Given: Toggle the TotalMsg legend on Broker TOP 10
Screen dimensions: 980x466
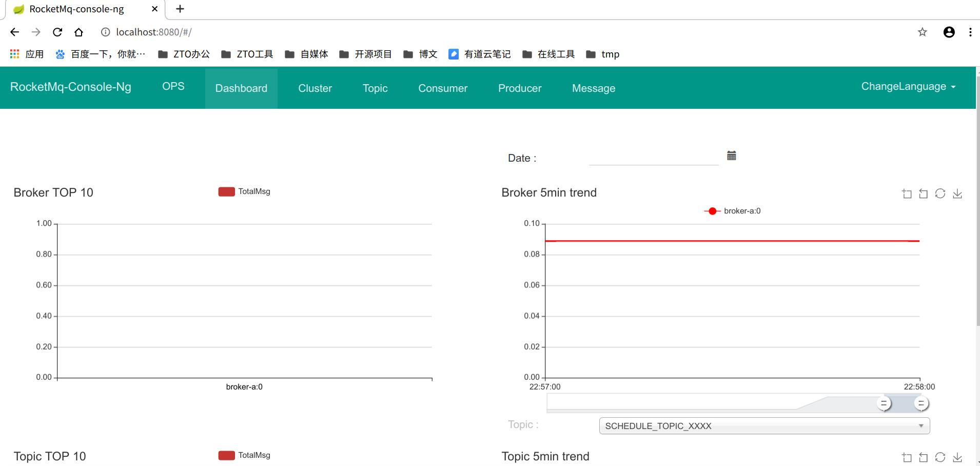Looking at the screenshot, I should tap(244, 191).
